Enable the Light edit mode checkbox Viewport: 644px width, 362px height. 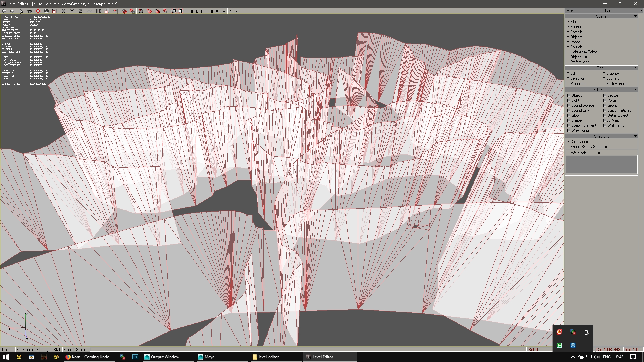coord(569,100)
